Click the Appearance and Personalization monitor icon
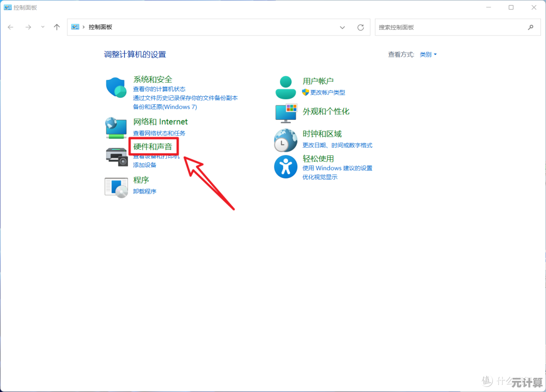 click(286, 113)
